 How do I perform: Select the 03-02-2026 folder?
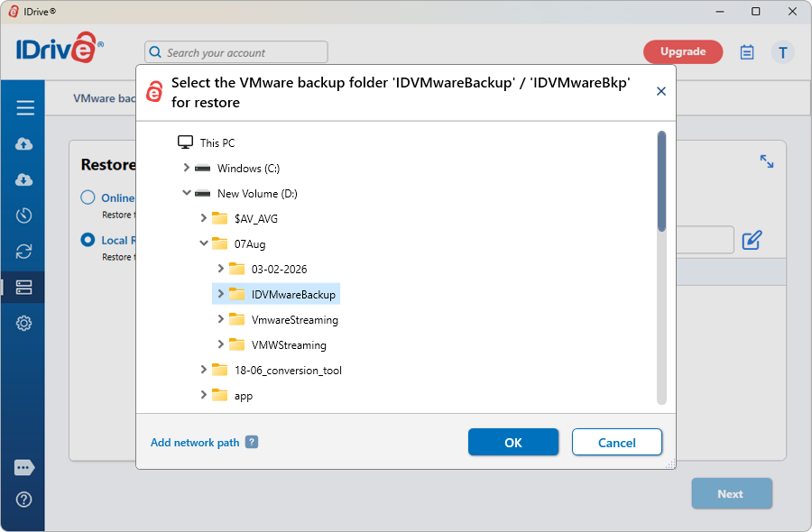(268, 269)
